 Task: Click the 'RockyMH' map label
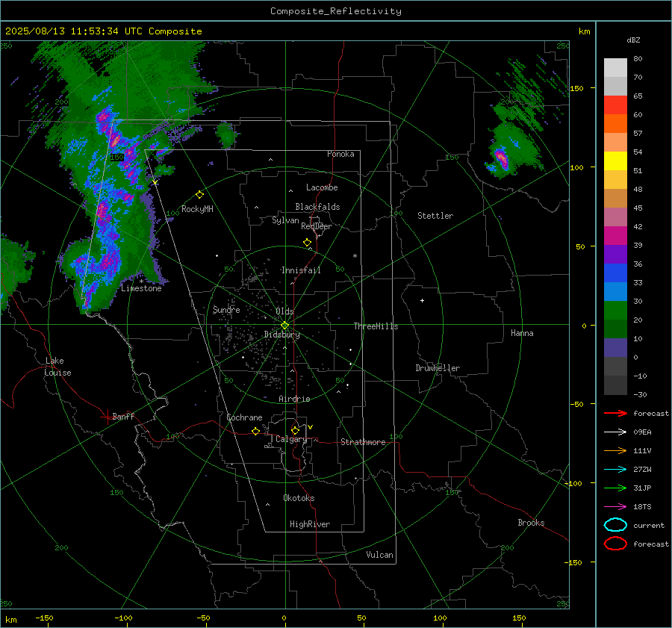pyautogui.click(x=197, y=209)
